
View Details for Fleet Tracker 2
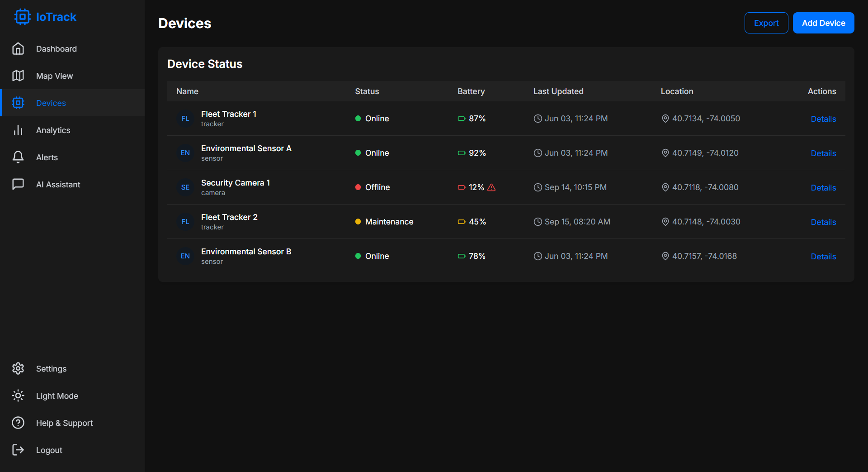[823, 222]
